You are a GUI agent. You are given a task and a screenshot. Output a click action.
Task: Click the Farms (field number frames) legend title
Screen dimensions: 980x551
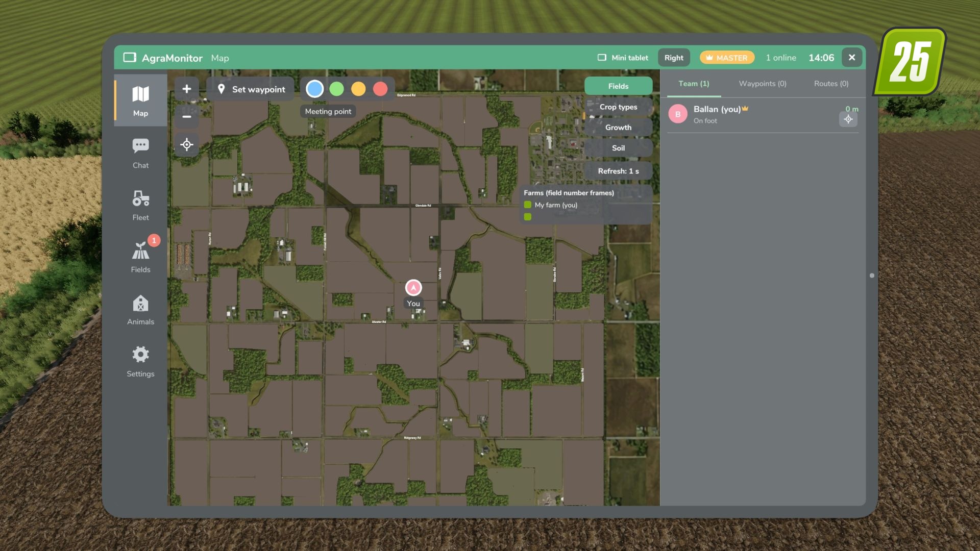click(x=569, y=193)
